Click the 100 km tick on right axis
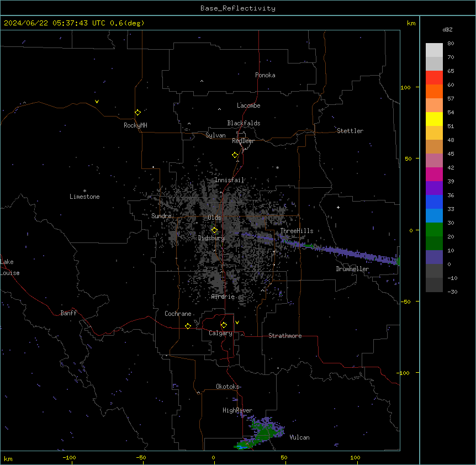 click(x=406, y=87)
